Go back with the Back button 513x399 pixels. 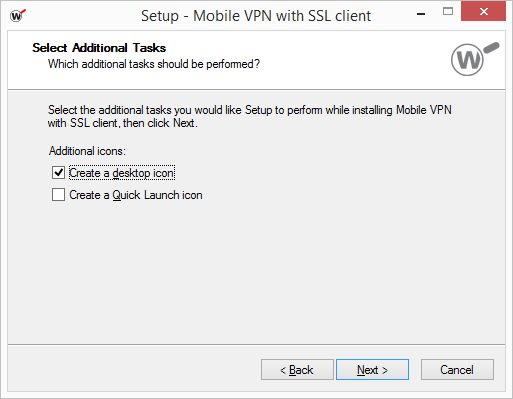[x=297, y=370]
